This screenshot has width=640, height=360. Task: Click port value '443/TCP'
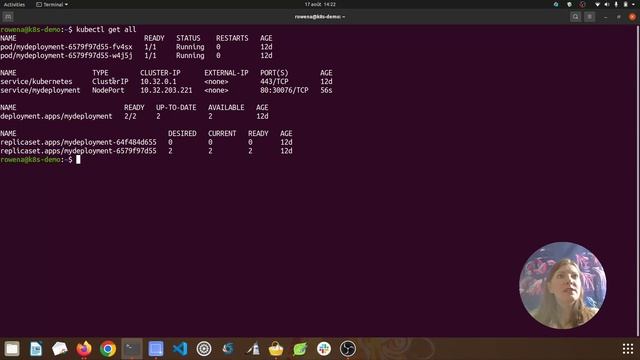coord(274,82)
